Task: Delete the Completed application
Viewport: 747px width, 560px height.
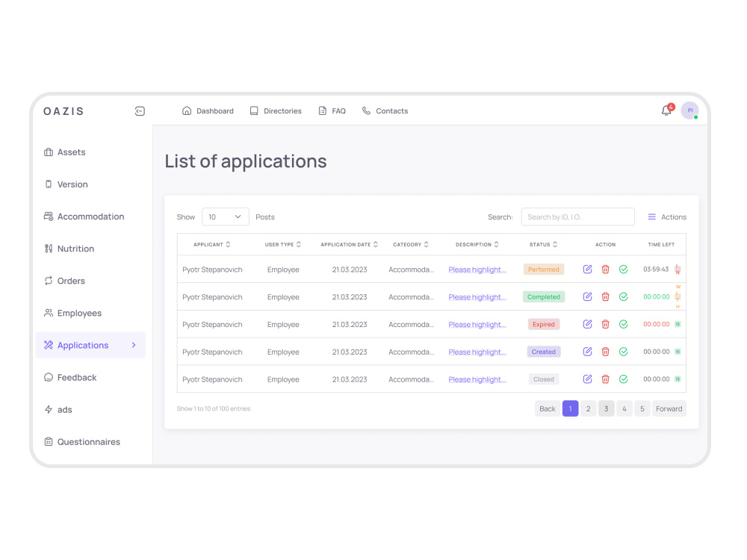Action: pos(606,296)
